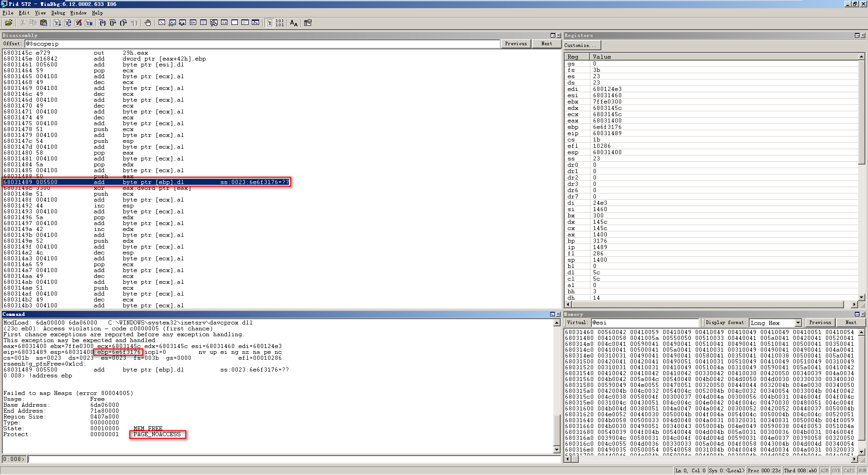
Task: Click Previous button in Memory panel
Action: [x=820, y=322]
